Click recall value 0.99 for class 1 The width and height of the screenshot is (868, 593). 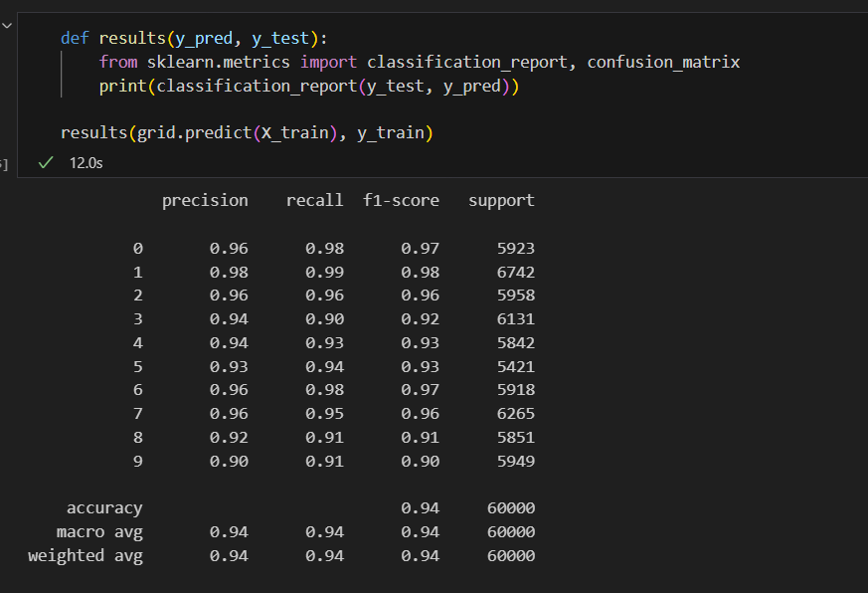[x=324, y=272]
